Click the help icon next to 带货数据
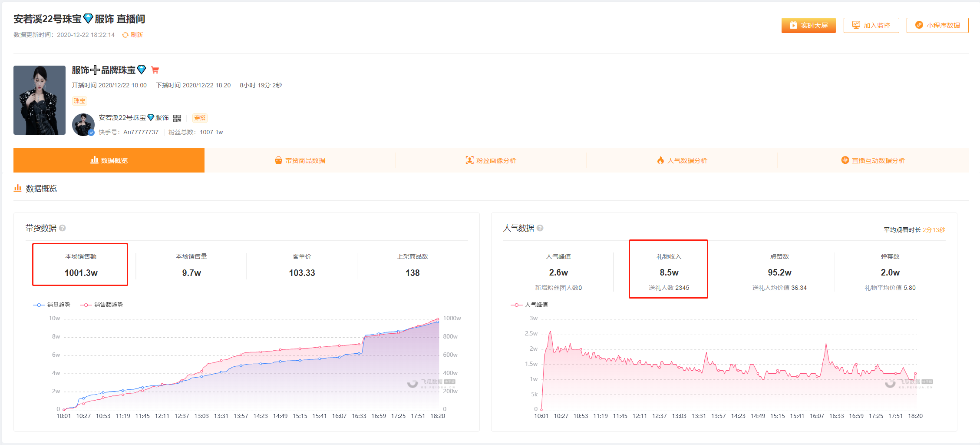The height and width of the screenshot is (445, 980). pyautogui.click(x=63, y=228)
